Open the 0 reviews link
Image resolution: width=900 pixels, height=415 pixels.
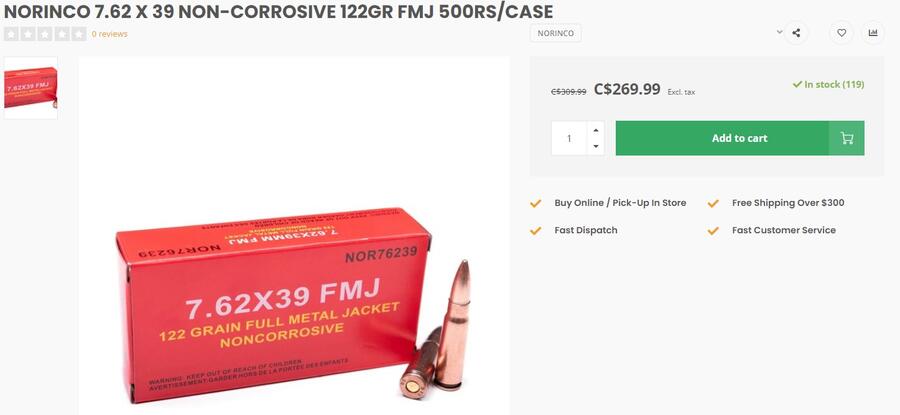coord(110,34)
